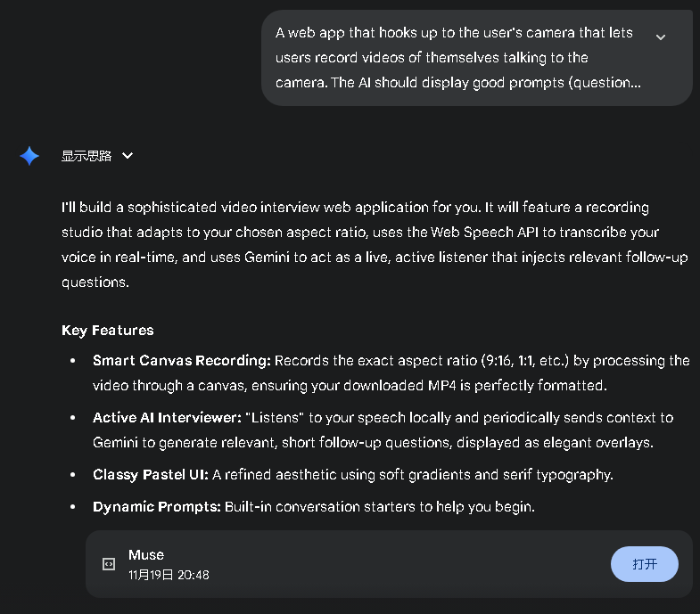Click the bullet dot before Smart Canvas Recording
This screenshot has width=700, height=614.
(x=73, y=362)
